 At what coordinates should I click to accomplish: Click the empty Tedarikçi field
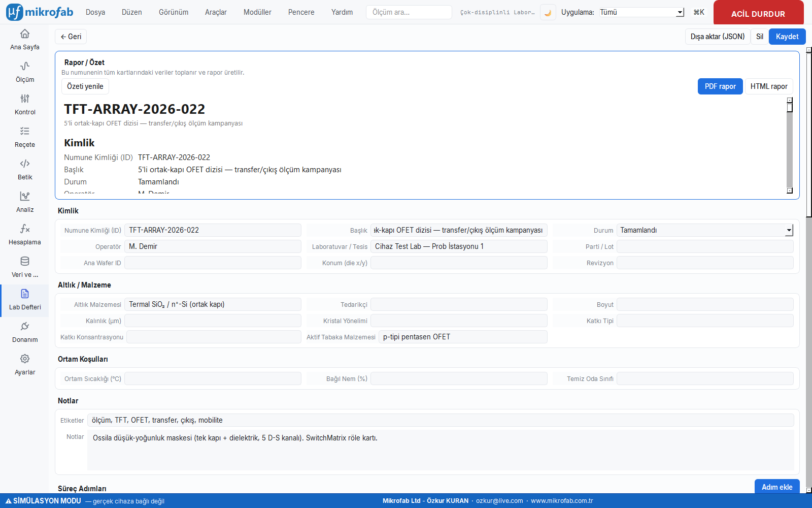click(459, 304)
